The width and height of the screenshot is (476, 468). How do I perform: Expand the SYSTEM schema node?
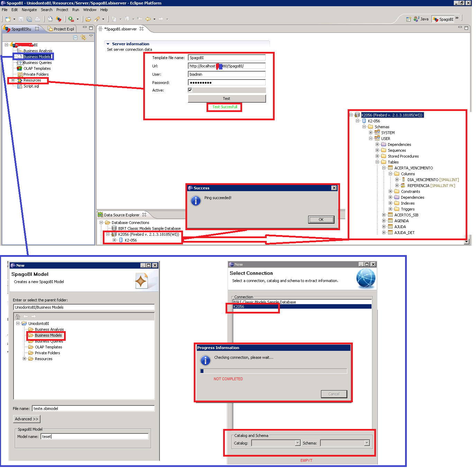tap(370, 133)
